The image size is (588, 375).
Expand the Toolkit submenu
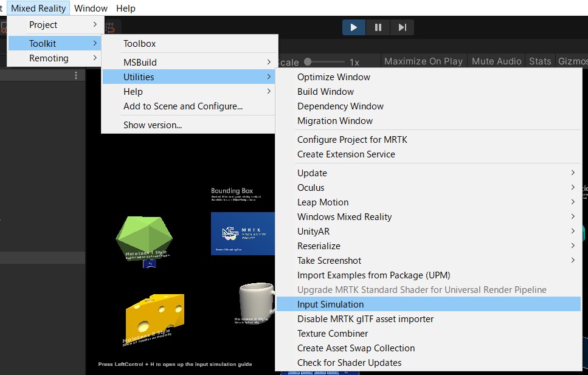pyautogui.click(x=54, y=44)
